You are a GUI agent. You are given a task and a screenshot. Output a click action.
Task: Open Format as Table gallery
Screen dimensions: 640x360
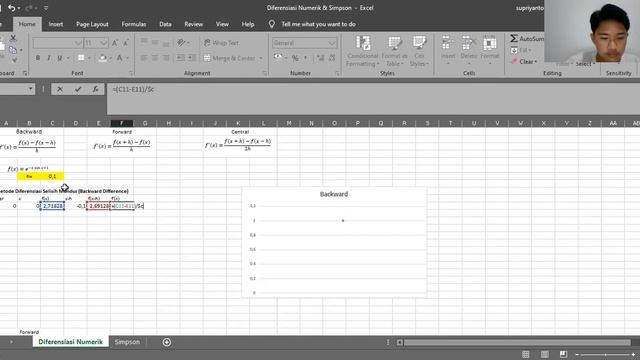pyautogui.click(x=394, y=51)
